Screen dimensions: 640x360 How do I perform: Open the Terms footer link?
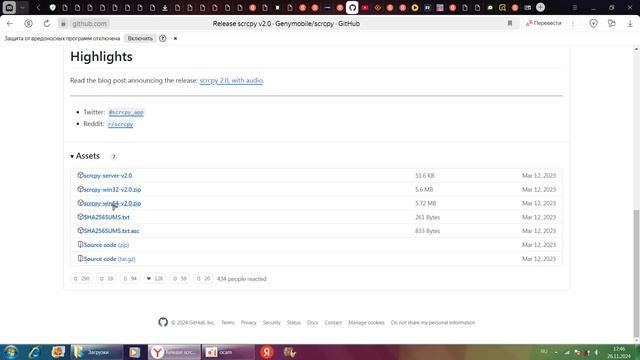click(x=228, y=322)
